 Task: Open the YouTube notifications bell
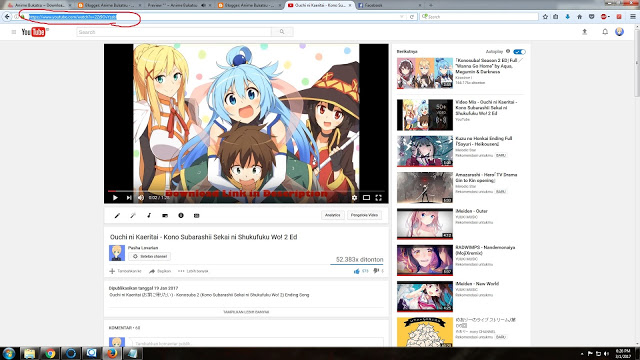(x=605, y=32)
